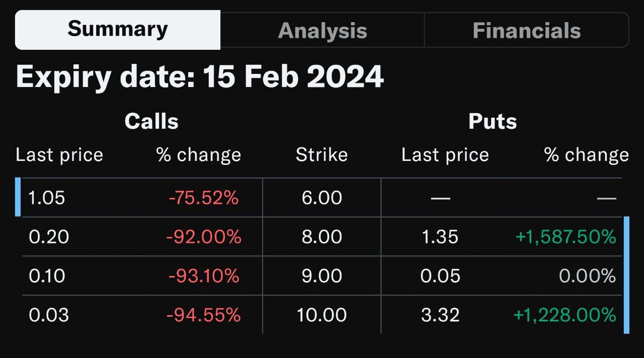Viewport: 644px width, 358px height.
Task: Select the 9.00 strike price
Action: 322,276
